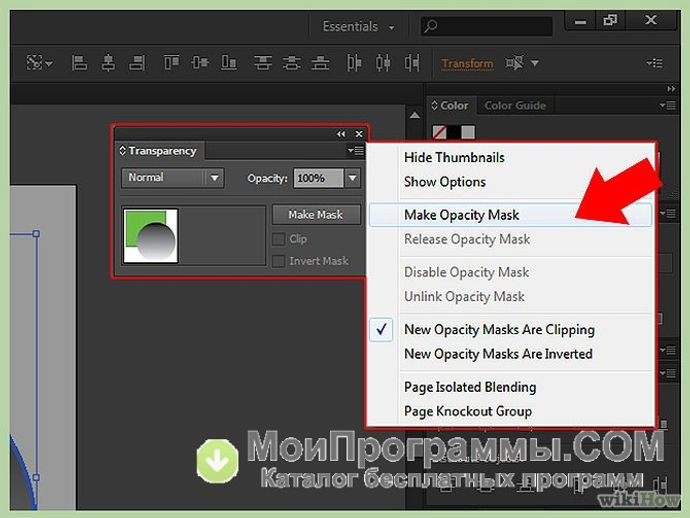Click Horizontal Distribute Right icon
This screenshot has height=518, width=690.
tap(412, 63)
